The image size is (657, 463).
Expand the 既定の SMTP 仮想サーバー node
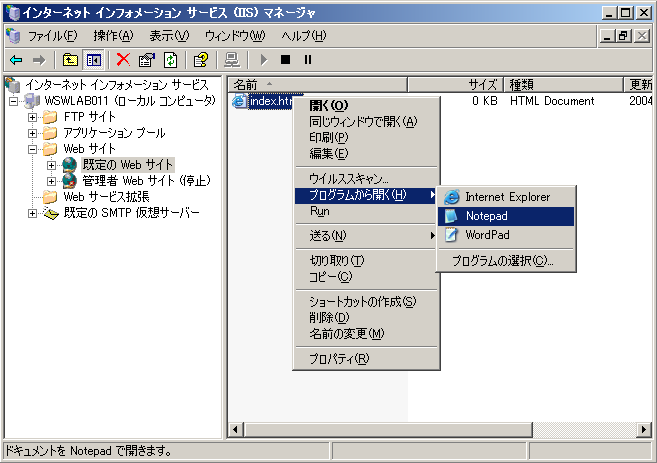[x=33, y=213]
